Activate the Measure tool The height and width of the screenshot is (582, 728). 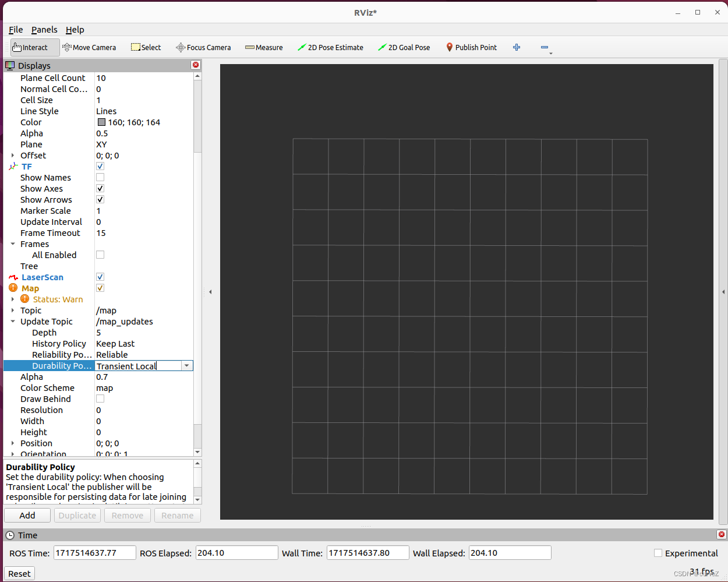tap(263, 47)
